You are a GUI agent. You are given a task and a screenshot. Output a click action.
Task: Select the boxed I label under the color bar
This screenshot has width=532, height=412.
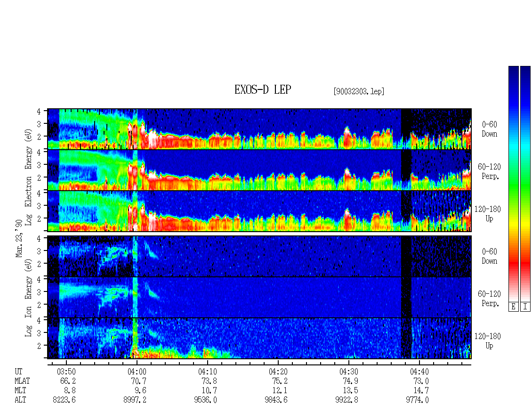tap(525, 307)
